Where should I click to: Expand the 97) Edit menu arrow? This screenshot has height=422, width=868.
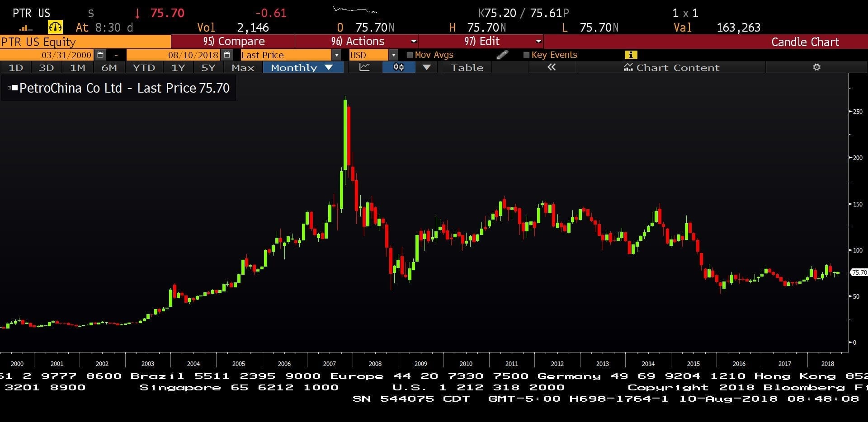[x=538, y=42]
